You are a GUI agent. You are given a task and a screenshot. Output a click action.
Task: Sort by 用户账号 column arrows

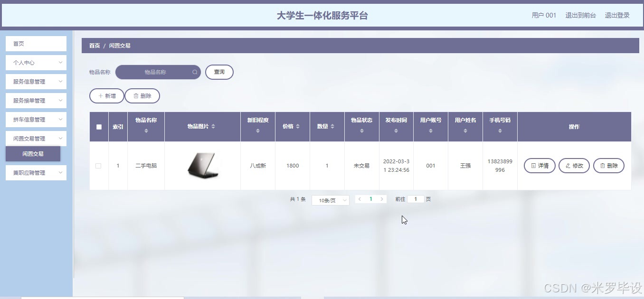(431, 131)
